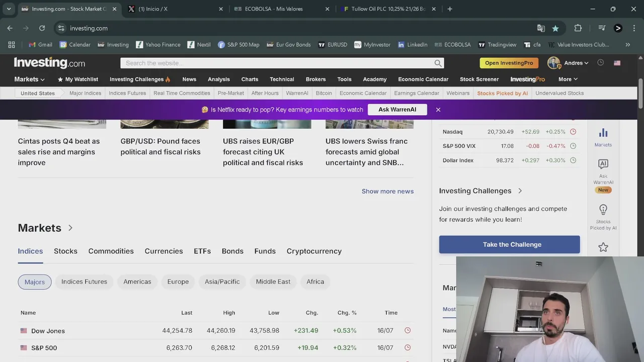
Task: Switch to the Cryptocurrency markets tab
Action: coord(314,251)
